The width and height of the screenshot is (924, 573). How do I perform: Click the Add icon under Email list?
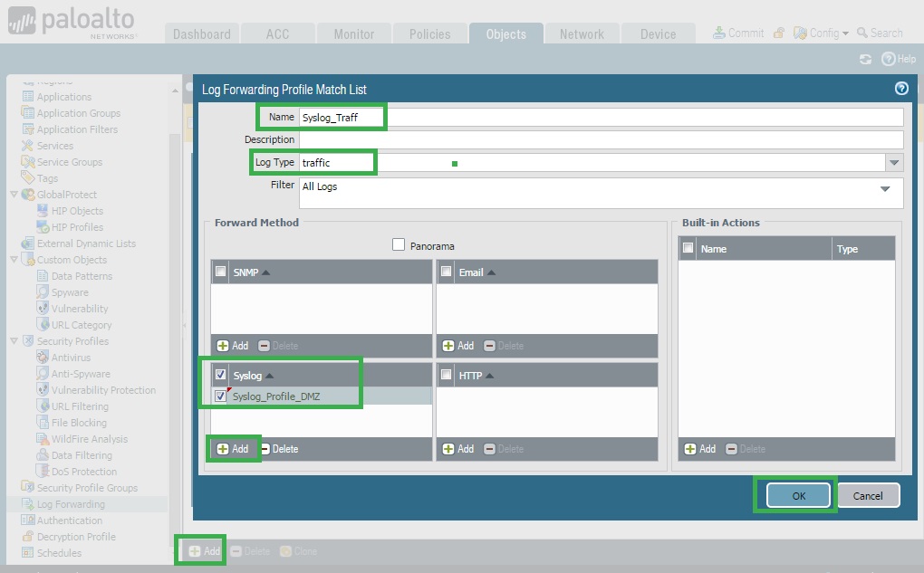[448, 346]
